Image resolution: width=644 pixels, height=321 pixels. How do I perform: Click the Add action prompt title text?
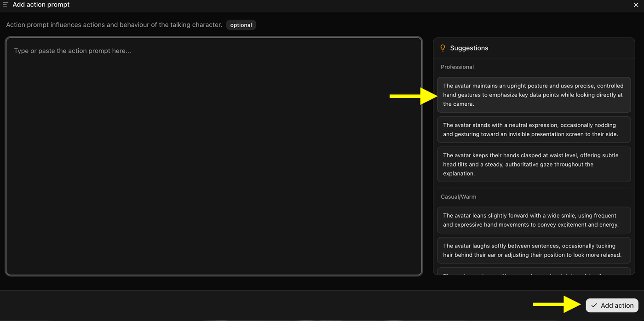point(41,5)
